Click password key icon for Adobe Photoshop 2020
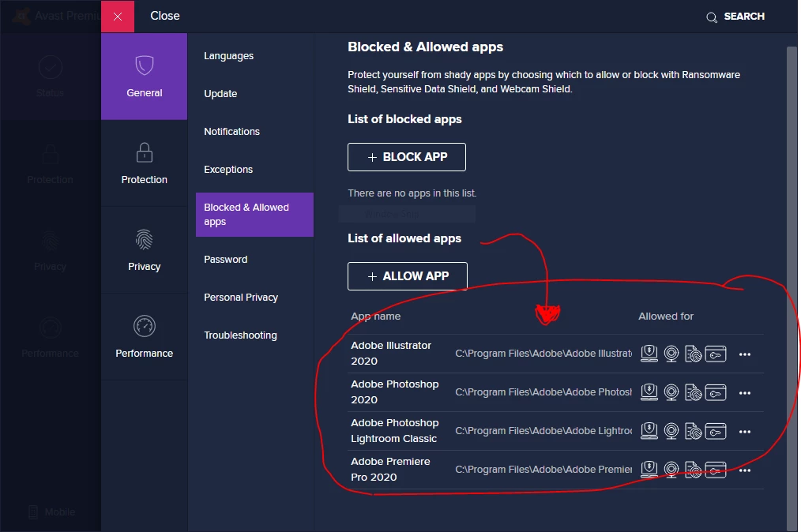The height and width of the screenshot is (532, 801). pos(716,392)
